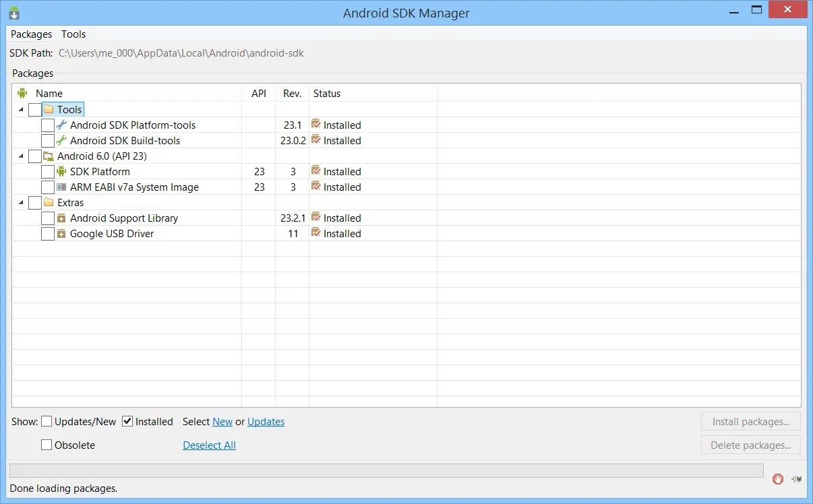Click the Done loading packages status text
Screen dimensions: 813x504
pos(63,489)
